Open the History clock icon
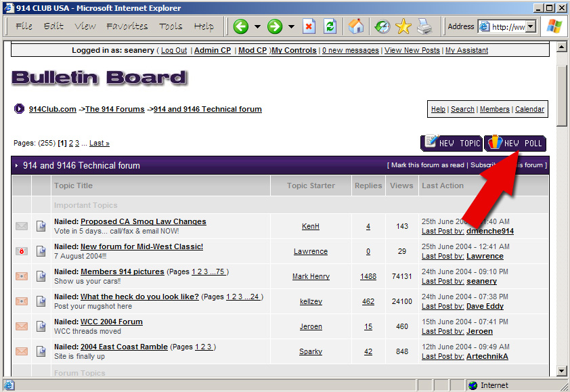Viewport: 570px width, 392px height. [382, 26]
